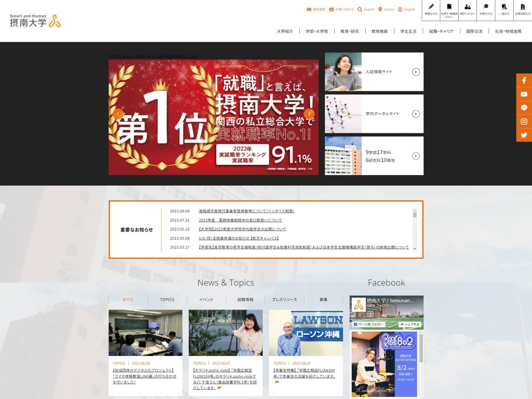Show next slide with right carousel arrow

point(309,114)
